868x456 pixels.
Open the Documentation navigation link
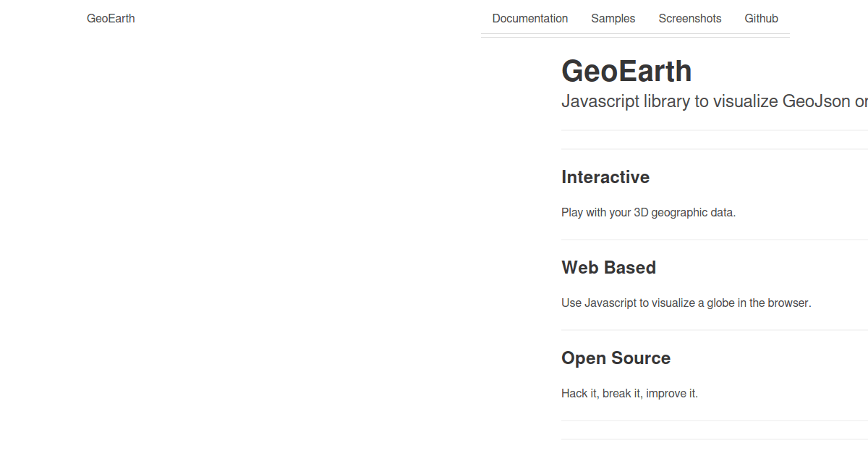pyautogui.click(x=530, y=18)
